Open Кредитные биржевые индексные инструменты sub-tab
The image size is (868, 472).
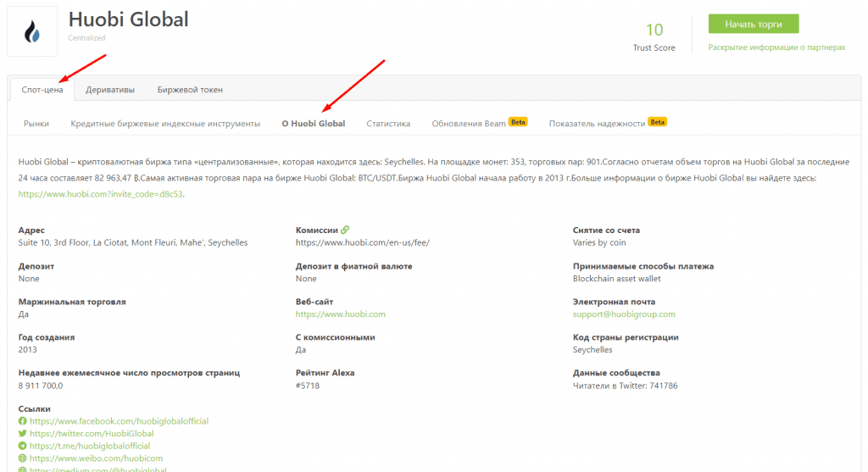coord(165,124)
